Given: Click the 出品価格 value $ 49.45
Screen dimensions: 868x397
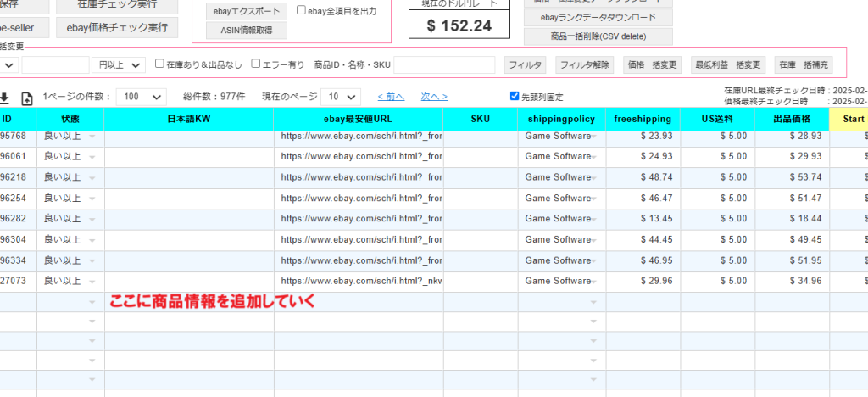Looking at the screenshot, I should pyautogui.click(x=805, y=240).
